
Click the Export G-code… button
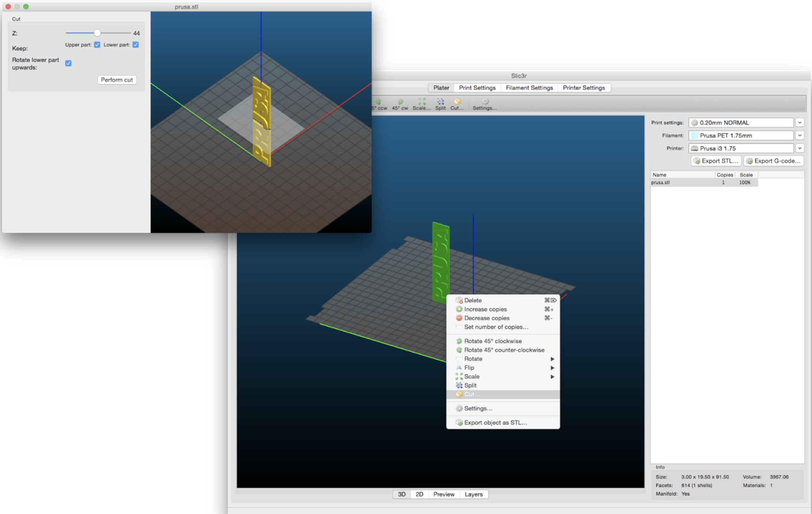pyautogui.click(x=774, y=161)
